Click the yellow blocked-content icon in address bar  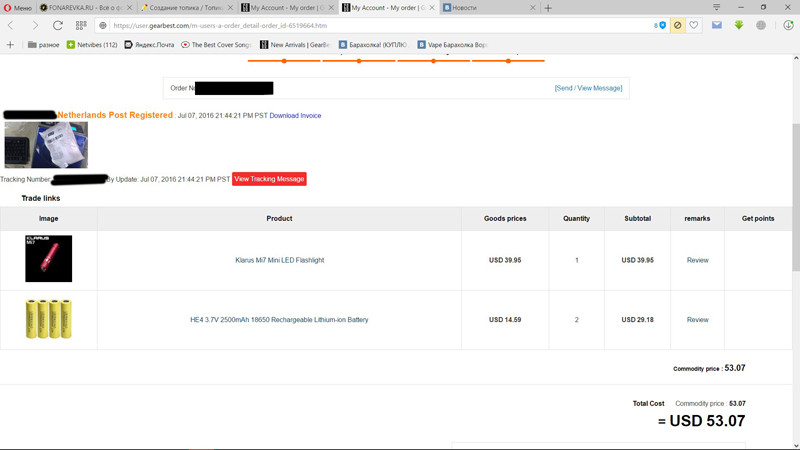pyautogui.click(x=678, y=26)
